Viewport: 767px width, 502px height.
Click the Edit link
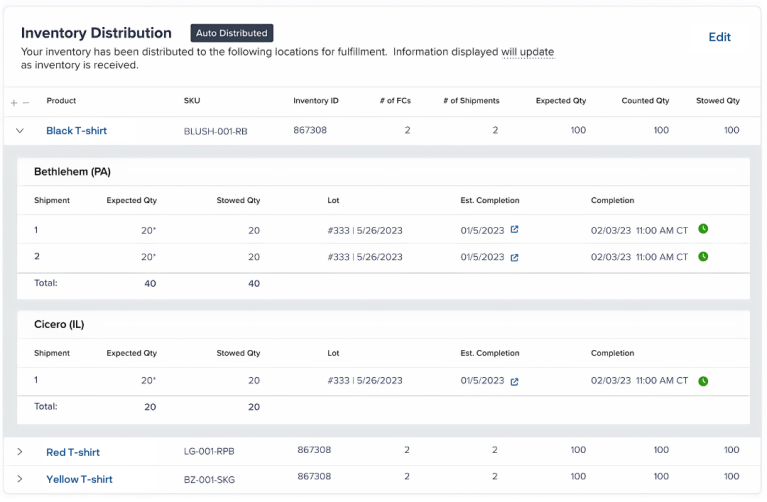click(719, 37)
